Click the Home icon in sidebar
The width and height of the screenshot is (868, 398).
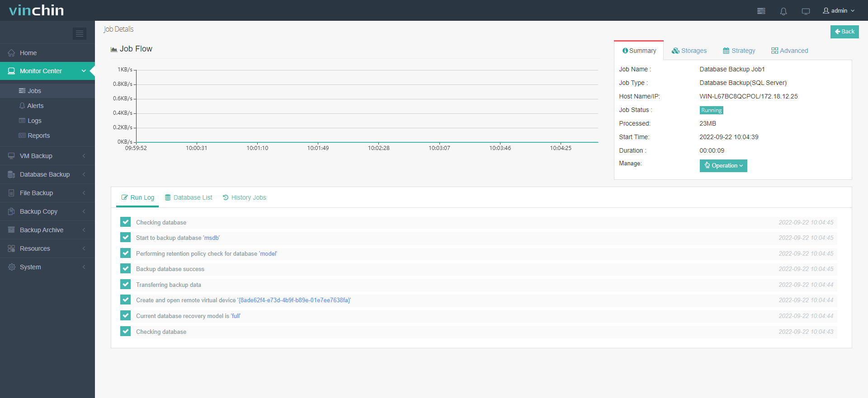(11, 53)
